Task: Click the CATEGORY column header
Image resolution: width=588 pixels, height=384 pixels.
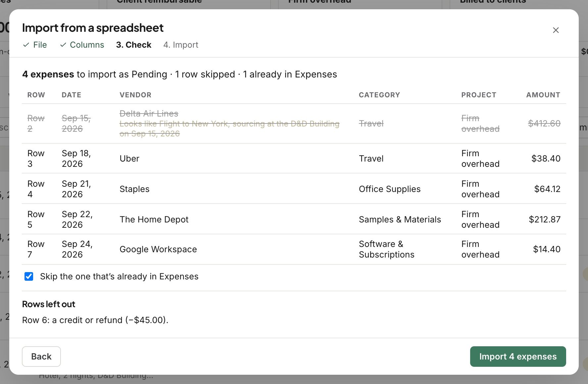Action: pyautogui.click(x=379, y=95)
